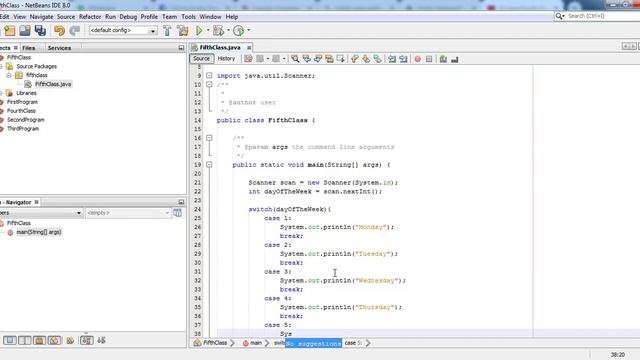Open the Navigate menu
This screenshot has width=640, height=360.
[41, 17]
